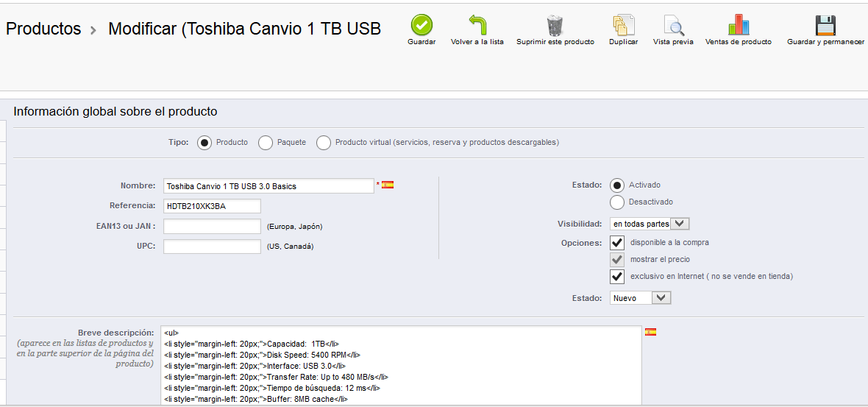This screenshot has width=868, height=407.
Task: Set Estado to Activado
Action: (x=617, y=185)
